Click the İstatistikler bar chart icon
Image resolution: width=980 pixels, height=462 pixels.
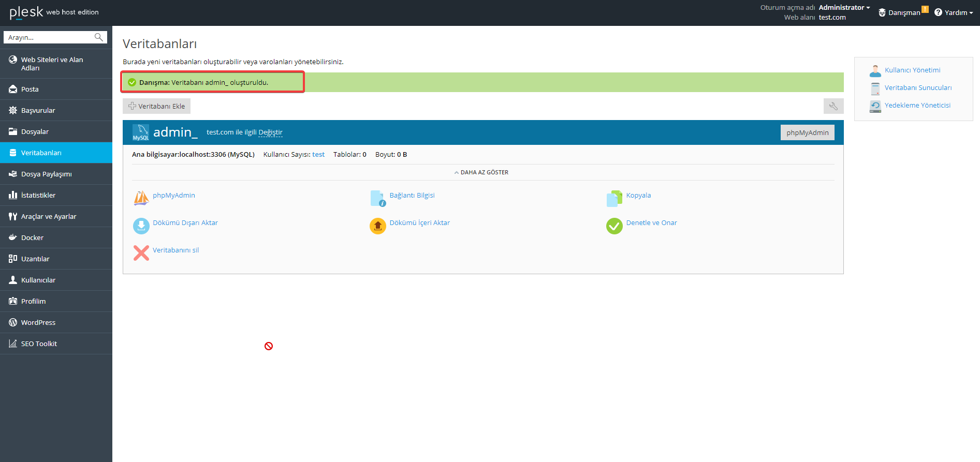13,195
